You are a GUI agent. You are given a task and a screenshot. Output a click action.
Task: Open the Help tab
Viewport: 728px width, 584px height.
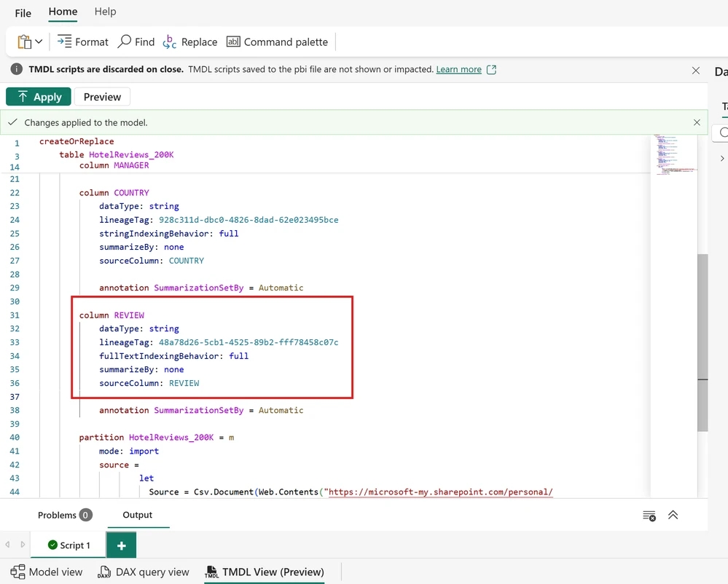pyautogui.click(x=106, y=12)
